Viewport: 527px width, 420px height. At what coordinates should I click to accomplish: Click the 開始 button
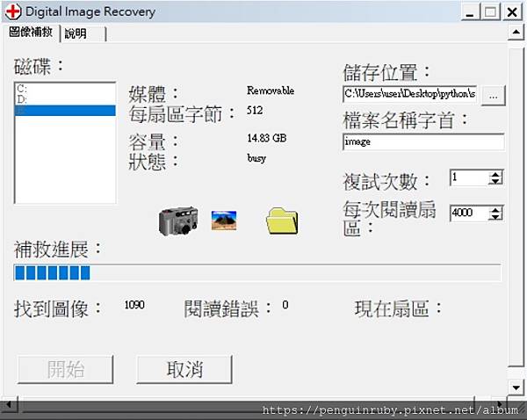(66, 370)
